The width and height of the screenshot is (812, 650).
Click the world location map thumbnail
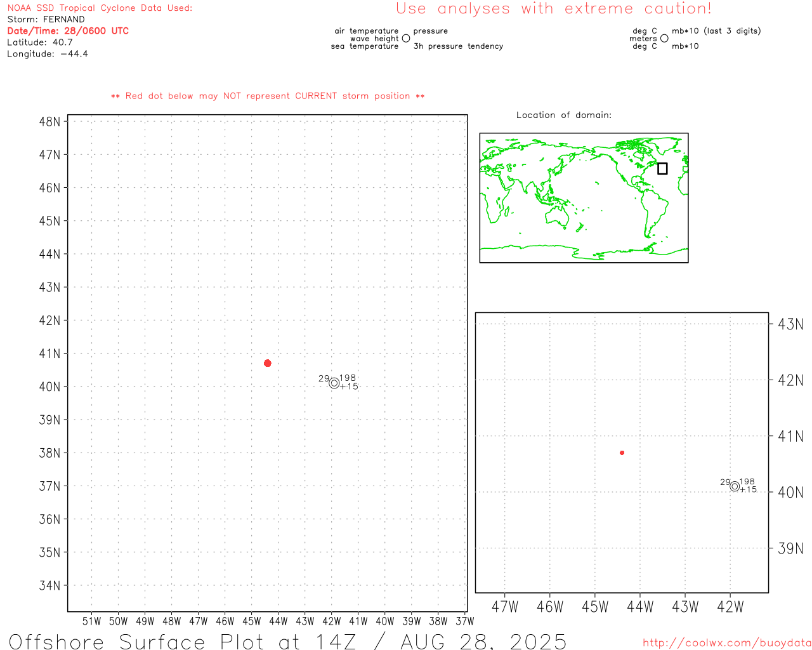(584, 198)
